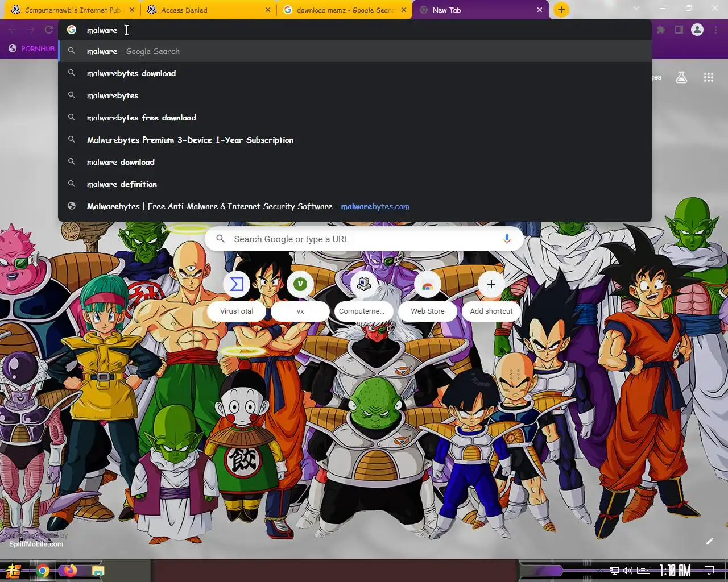This screenshot has height=582, width=728.
Task: Choose the 'malwarebytes free download' suggestion
Action: [355, 118]
